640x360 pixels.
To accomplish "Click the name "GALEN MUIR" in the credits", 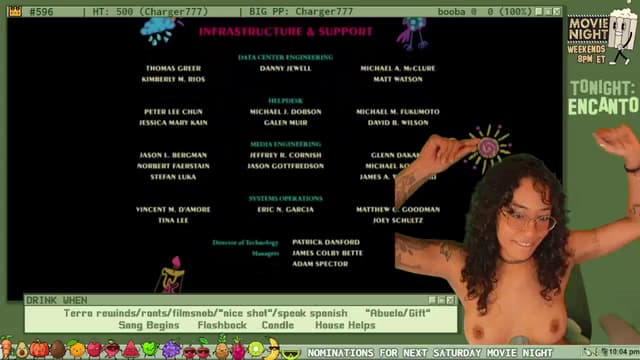I will tap(286, 122).
